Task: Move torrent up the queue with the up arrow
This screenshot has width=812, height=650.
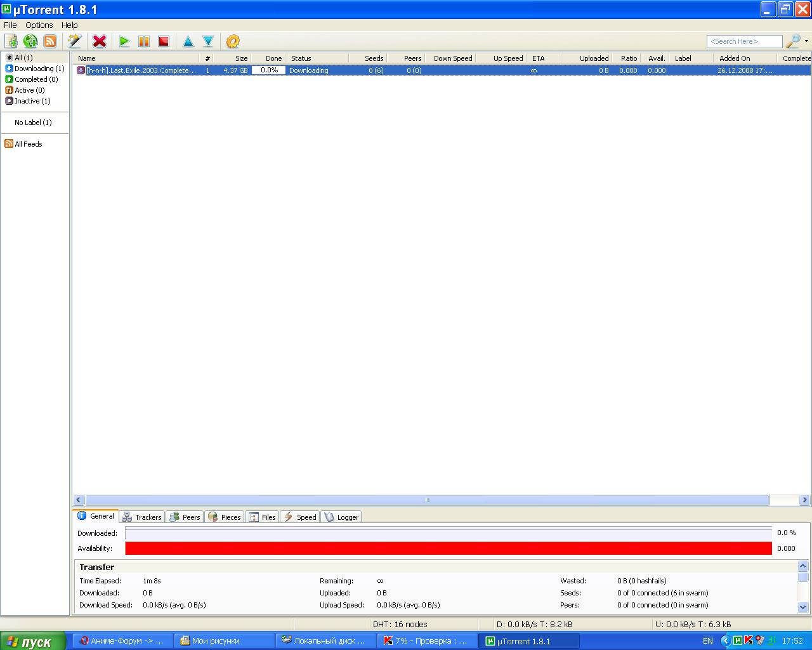Action: point(188,41)
